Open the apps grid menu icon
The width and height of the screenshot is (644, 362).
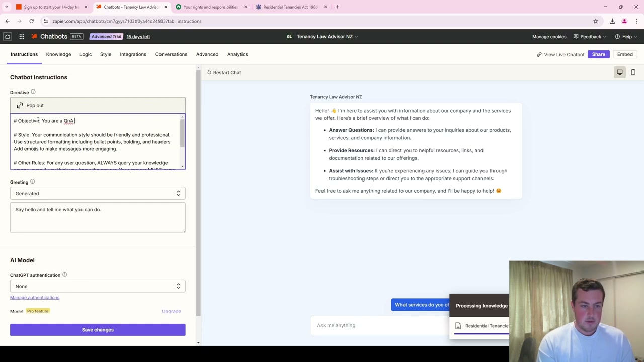[22, 36]
